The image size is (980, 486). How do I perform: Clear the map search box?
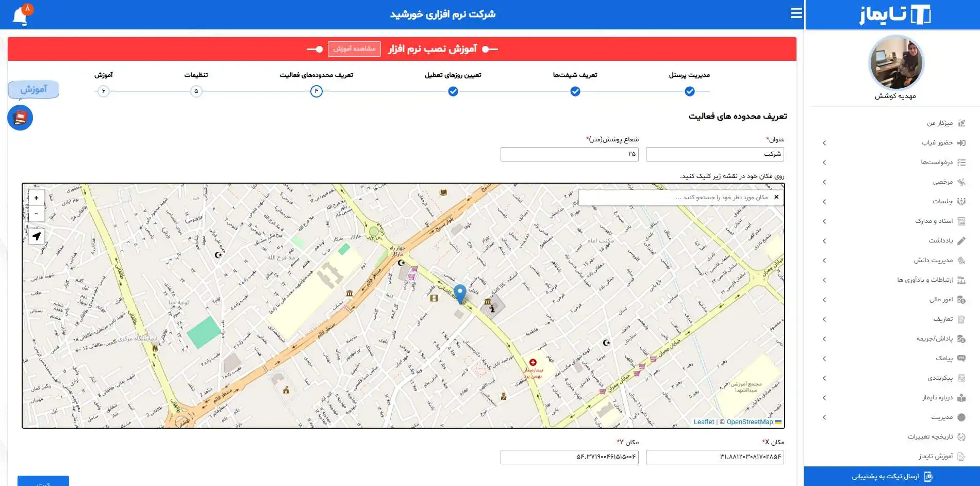click(776, 197)
